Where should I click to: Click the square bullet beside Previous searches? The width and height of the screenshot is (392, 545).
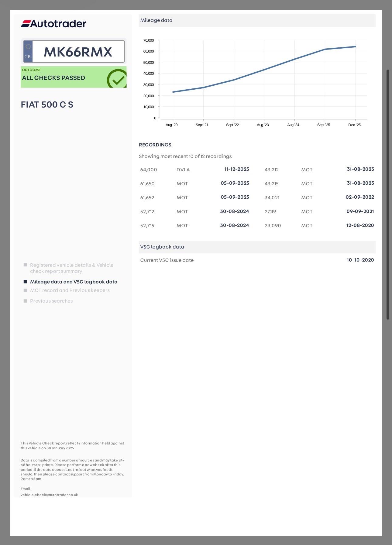pos(25,301)
